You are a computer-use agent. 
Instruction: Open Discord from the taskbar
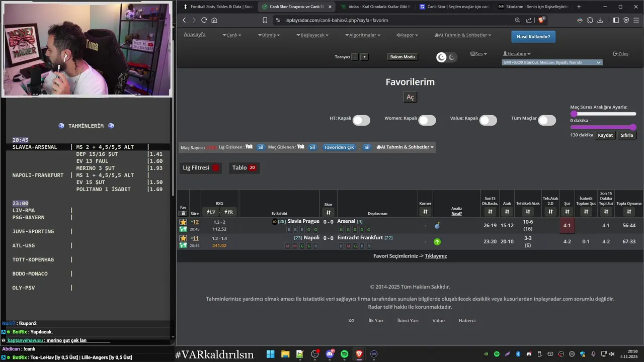330,354
